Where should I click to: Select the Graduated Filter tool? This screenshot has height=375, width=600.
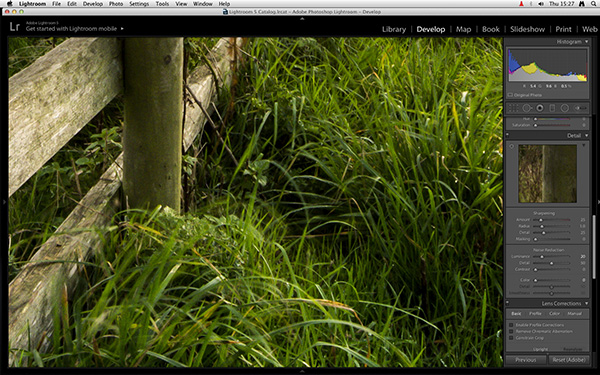(552, 108)
